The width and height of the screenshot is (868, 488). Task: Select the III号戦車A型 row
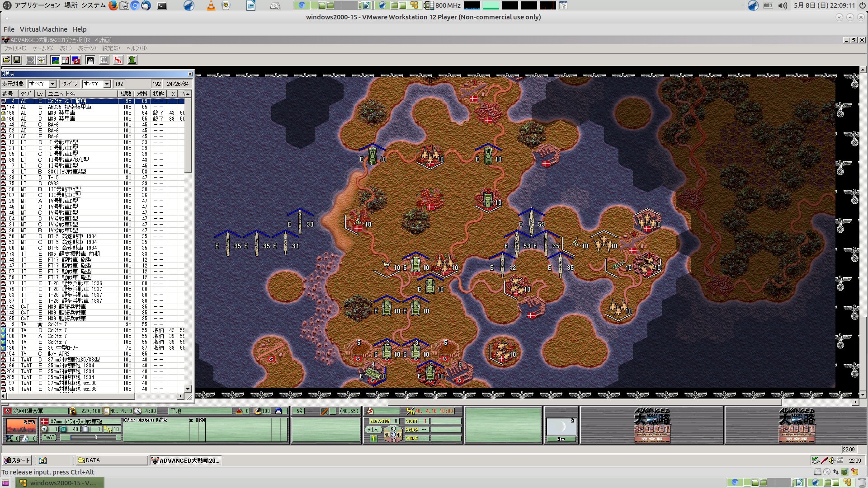pos(93,189)
